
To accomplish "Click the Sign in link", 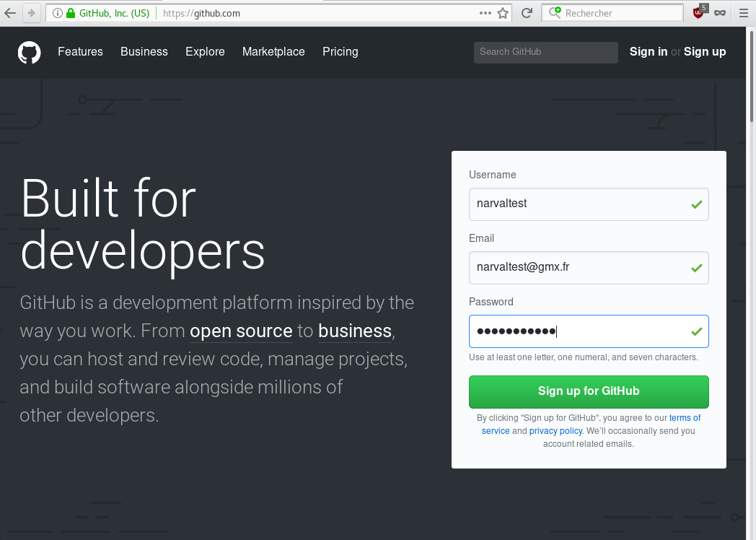I will pos(648,51).
